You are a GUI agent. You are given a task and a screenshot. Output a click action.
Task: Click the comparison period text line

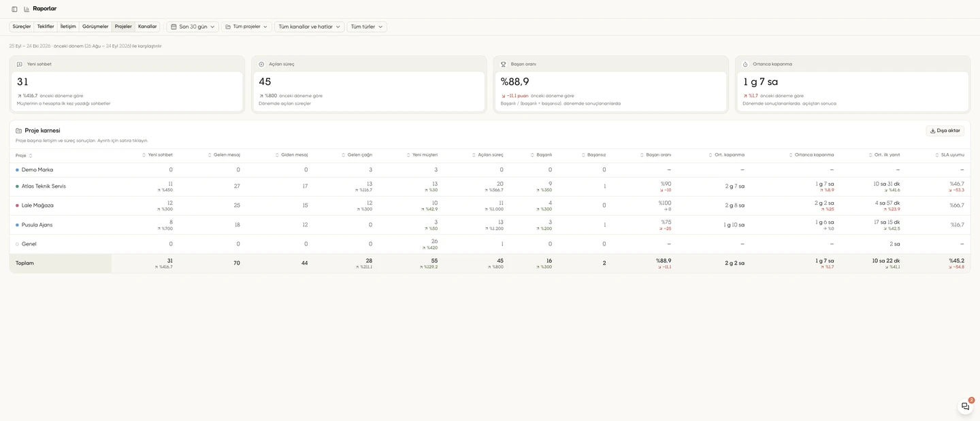[86, 46]
